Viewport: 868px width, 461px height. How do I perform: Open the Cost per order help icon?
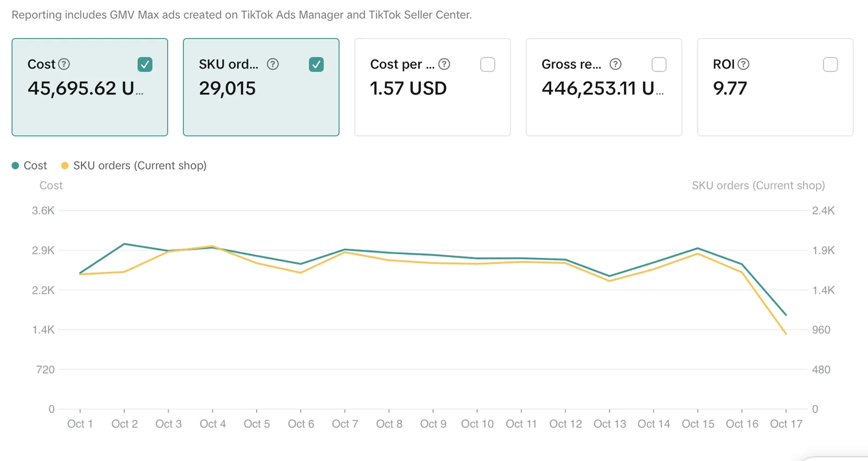[444, 64]
